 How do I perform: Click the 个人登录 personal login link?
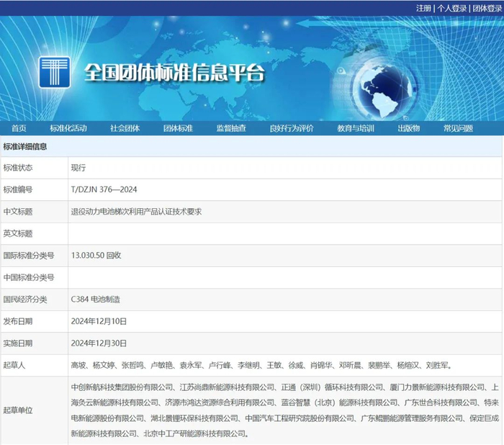point(452,8)
